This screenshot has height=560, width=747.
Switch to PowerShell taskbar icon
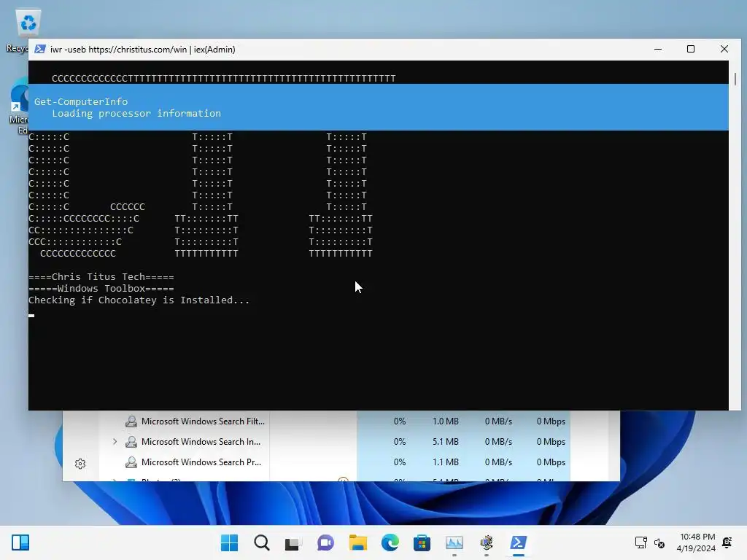pyautogui.click(x=519, y=542)
